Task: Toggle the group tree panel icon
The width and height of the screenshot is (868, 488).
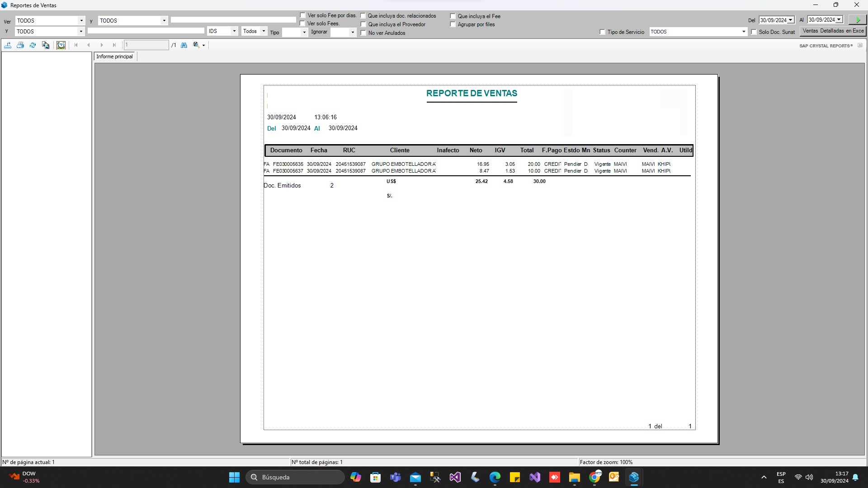Action: pyautogui.click(x=61, y=45)
